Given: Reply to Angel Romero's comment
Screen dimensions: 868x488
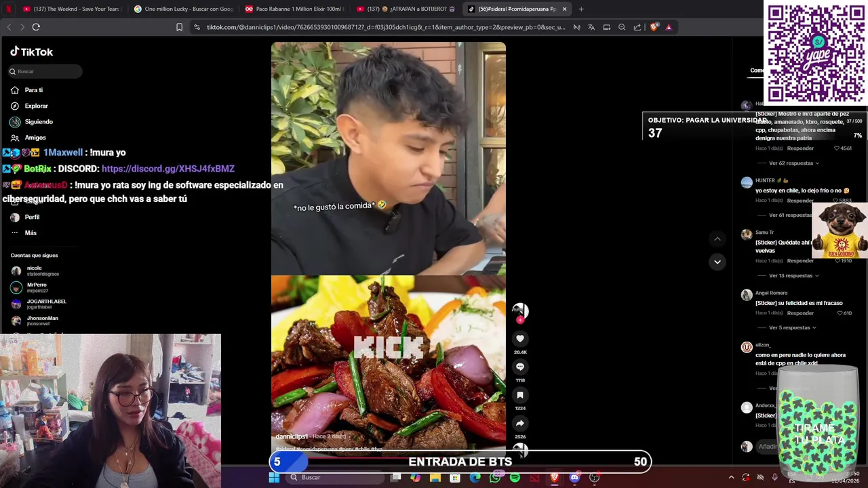Looking at the screenshot, I should 800,313.
